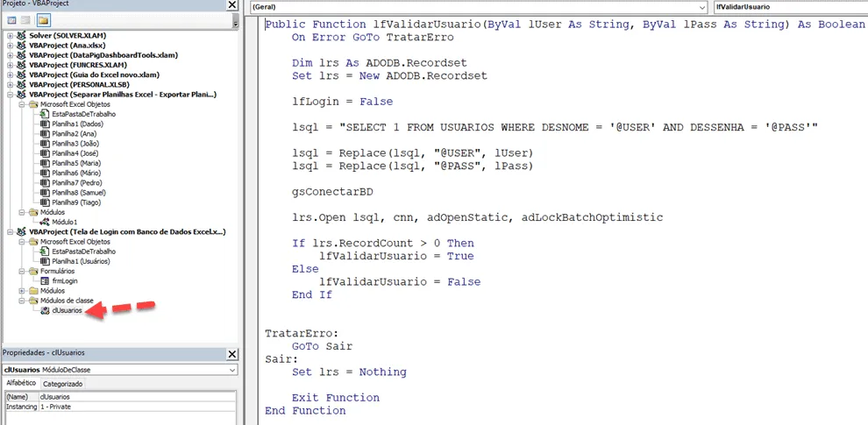This screenshot has width=868, height=425.
Task: Click the View Code icon in Project toolbar
Action: pyautogui.click(x=11, y=21)
